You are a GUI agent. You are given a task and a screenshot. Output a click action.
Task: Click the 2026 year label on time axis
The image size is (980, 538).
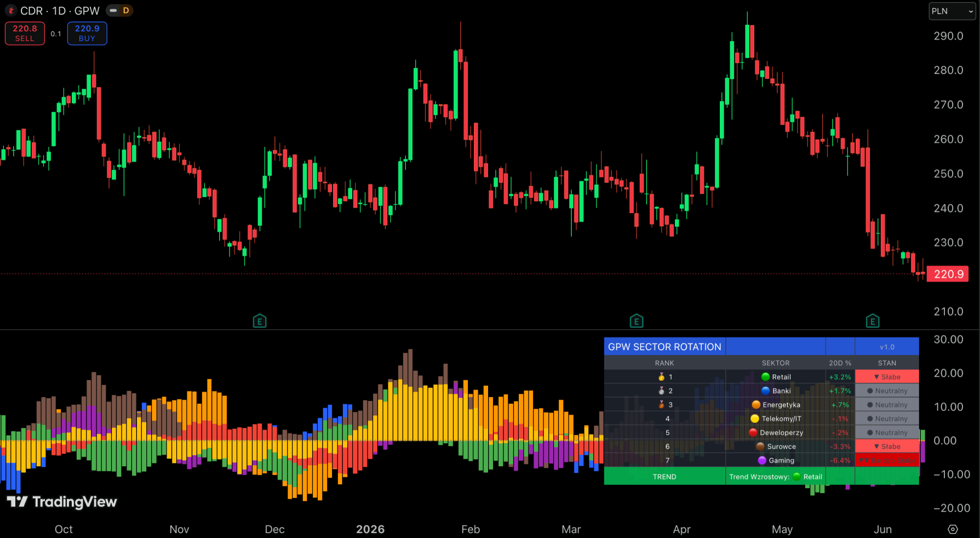[x=370, y=529]
